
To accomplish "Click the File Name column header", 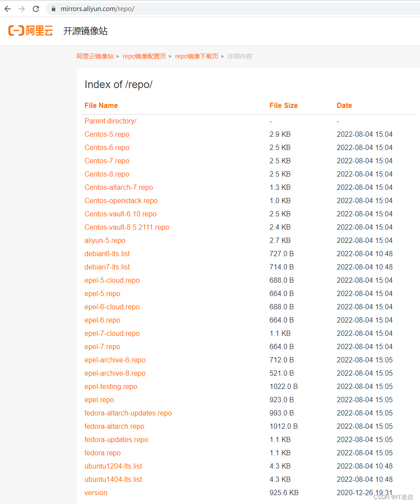I will pyautogui.click(x=101, y=105).
